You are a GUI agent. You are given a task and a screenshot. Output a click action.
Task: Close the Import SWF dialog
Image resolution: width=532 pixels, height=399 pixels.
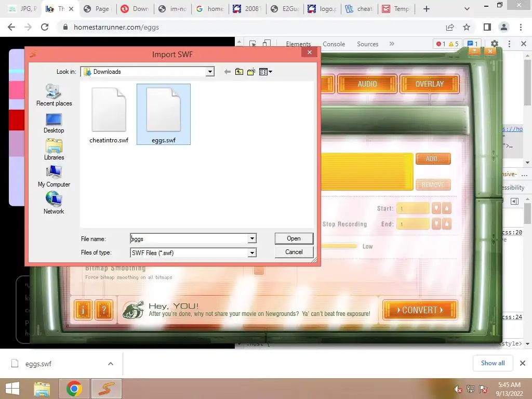point(310,52)
